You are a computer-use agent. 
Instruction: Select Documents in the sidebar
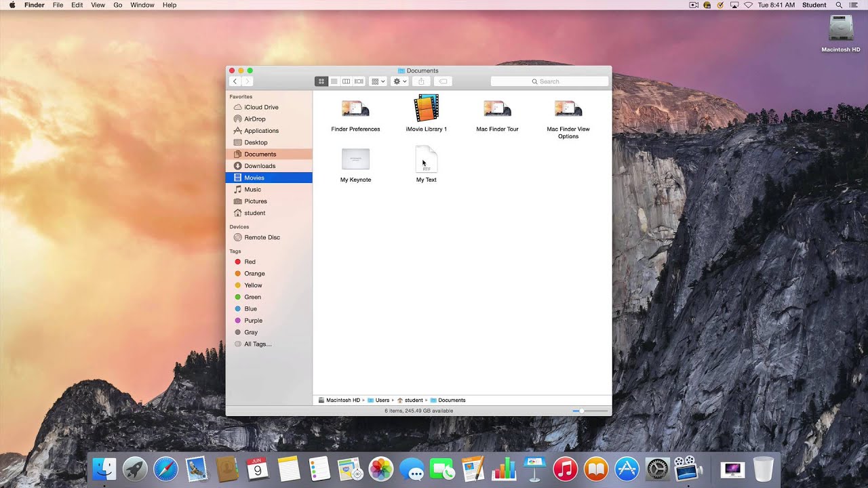269,155
